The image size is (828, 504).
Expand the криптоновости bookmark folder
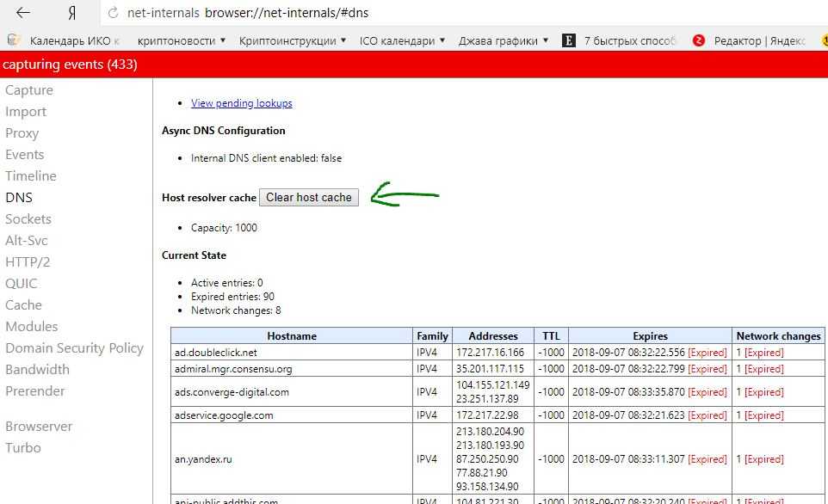coord(182,40)
